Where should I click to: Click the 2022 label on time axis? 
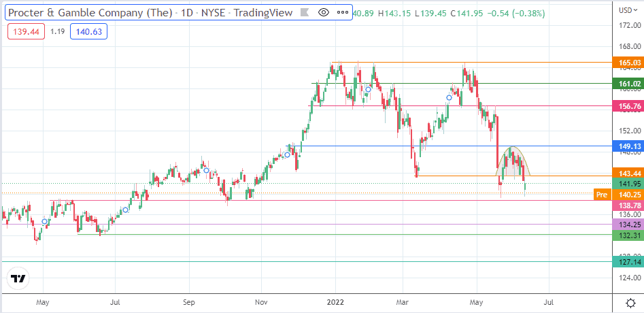point(333,301)
